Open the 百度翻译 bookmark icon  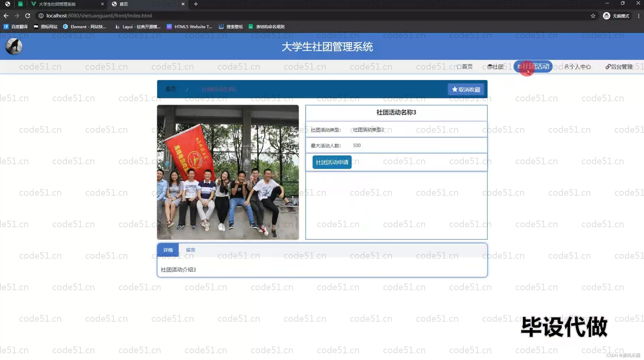click(x=6, y=26)
